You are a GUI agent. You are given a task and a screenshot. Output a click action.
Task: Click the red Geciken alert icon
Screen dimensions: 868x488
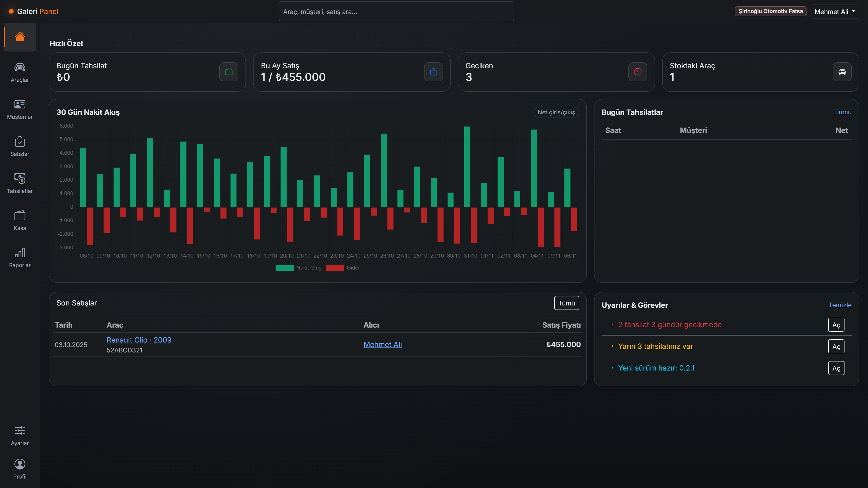pos(637,72)
